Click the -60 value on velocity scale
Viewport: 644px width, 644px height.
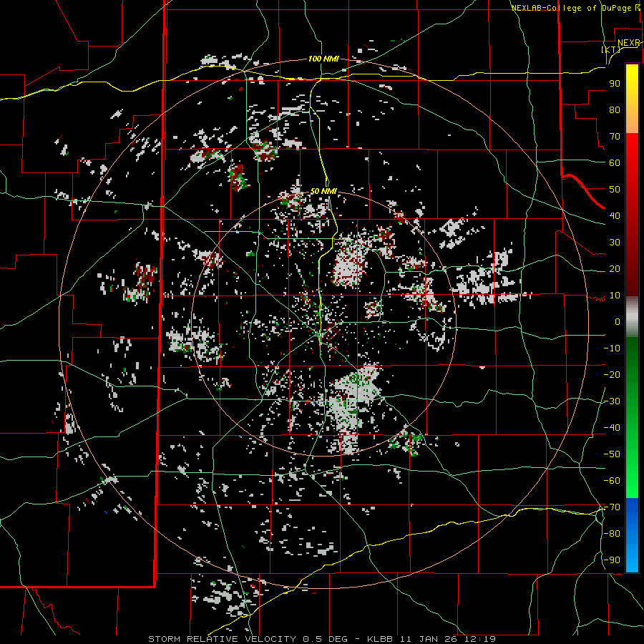612,481
